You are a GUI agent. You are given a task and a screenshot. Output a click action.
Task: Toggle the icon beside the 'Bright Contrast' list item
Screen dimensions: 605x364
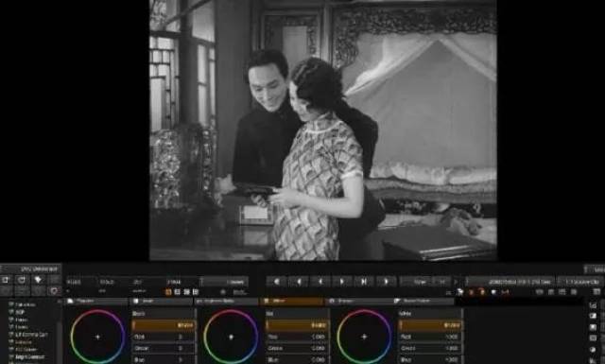10,357
